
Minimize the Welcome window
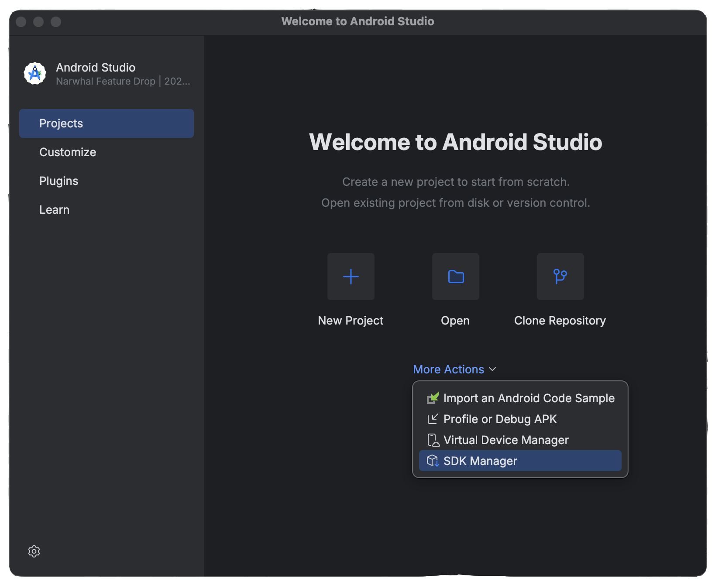[38, 21]
